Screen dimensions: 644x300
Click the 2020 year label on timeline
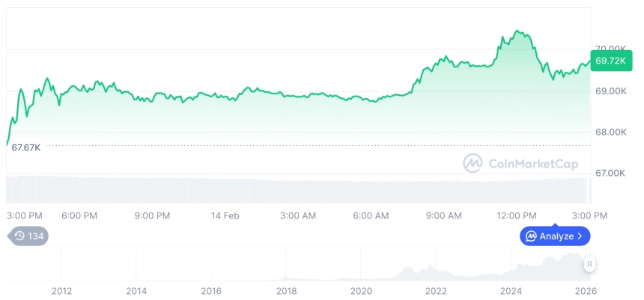(361, 291)
